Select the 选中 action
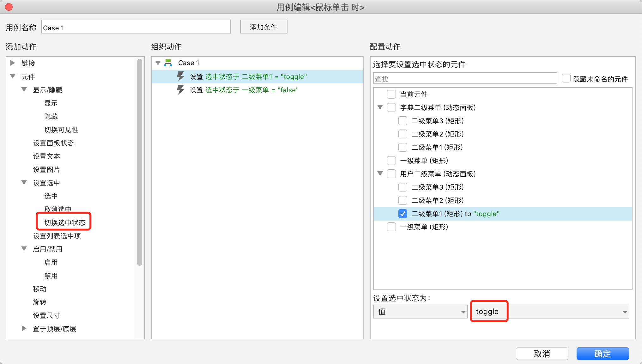The height and width of the screenshot is (364, 642). [x=51, y=196]
